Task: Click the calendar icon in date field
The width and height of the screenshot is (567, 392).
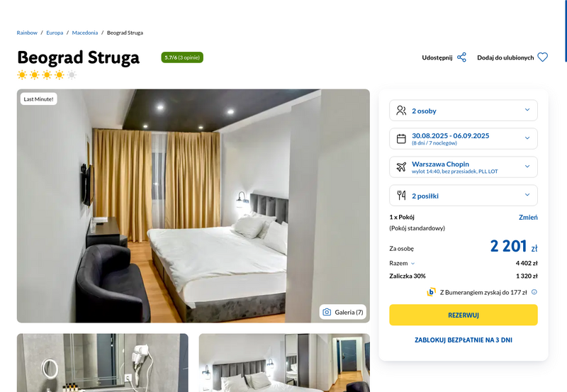Action: coord(401,138)
